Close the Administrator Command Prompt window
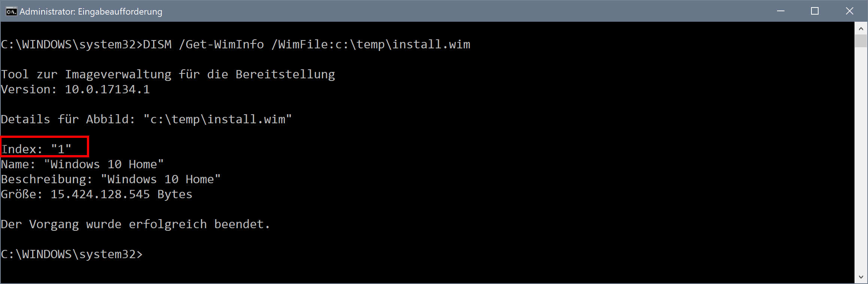This screenshot has height=284, width=868. tap(849, 11)
